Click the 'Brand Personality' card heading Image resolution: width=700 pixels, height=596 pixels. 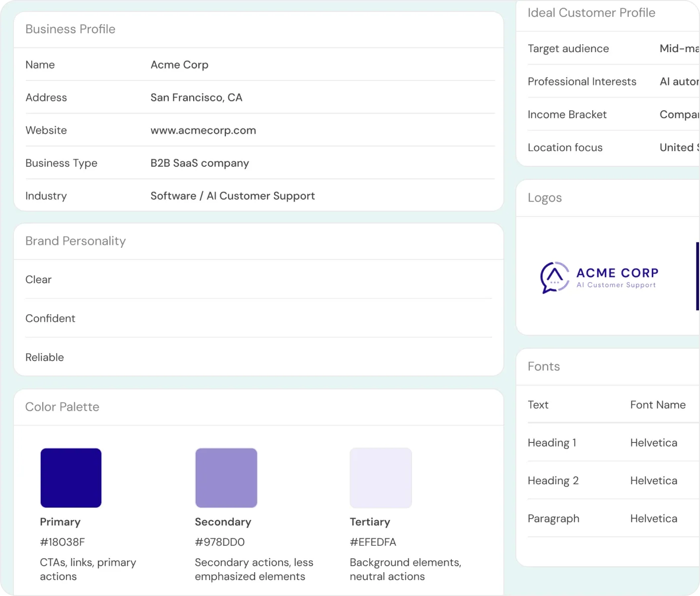pyautogui.click(x=75, y=241)
